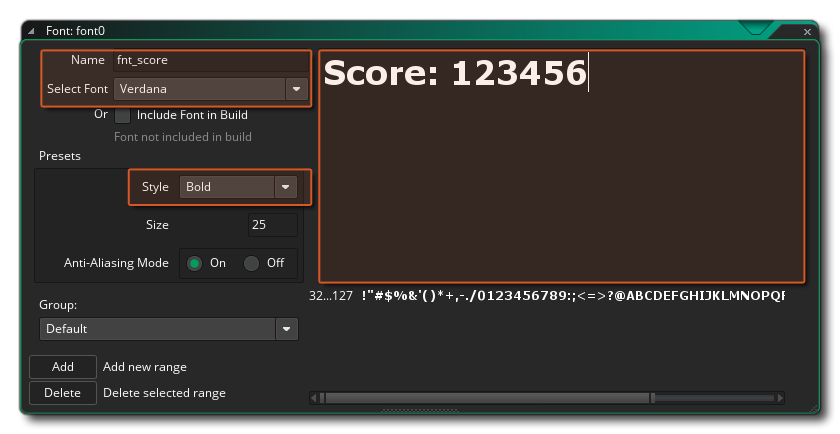The width and height of the screenshot is (840, 434).
Task: Open the Group dropdown arrow
Action: (287, 329)
